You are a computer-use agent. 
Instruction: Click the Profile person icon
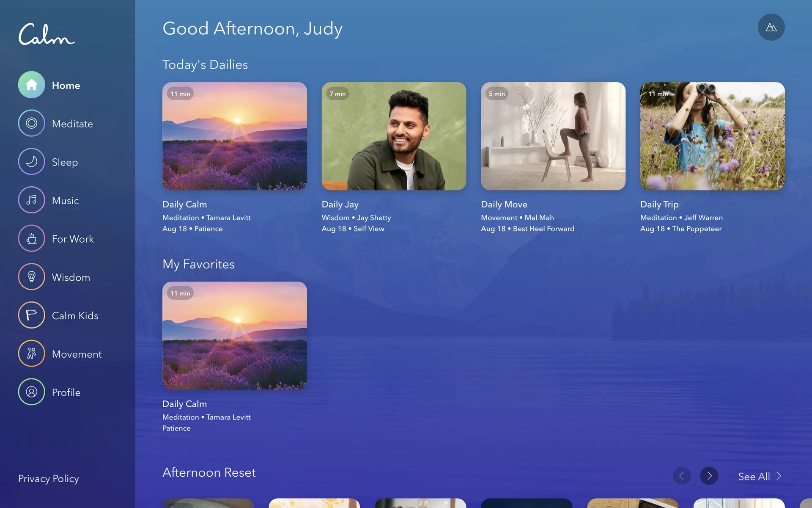pos(31,392)
